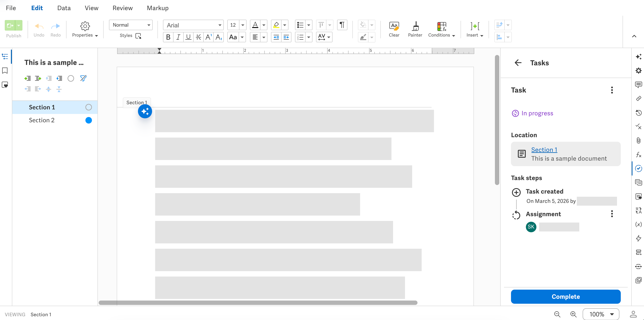Click the zoom in magnifier
Screen dimensions: 644x320
pyautogui.click(x=573, y=314)
